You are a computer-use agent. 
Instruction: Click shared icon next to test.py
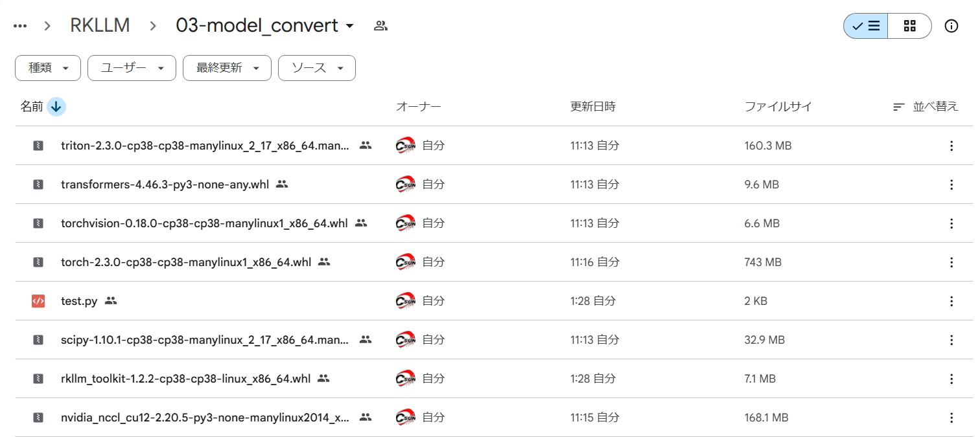point(111,301)
